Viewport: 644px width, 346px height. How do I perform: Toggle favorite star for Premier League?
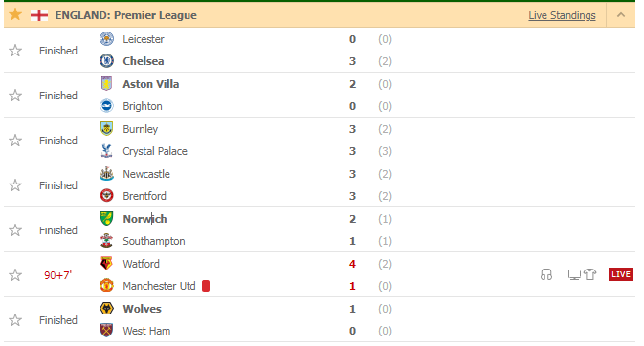pyautogui.click(x=15, y=14)
